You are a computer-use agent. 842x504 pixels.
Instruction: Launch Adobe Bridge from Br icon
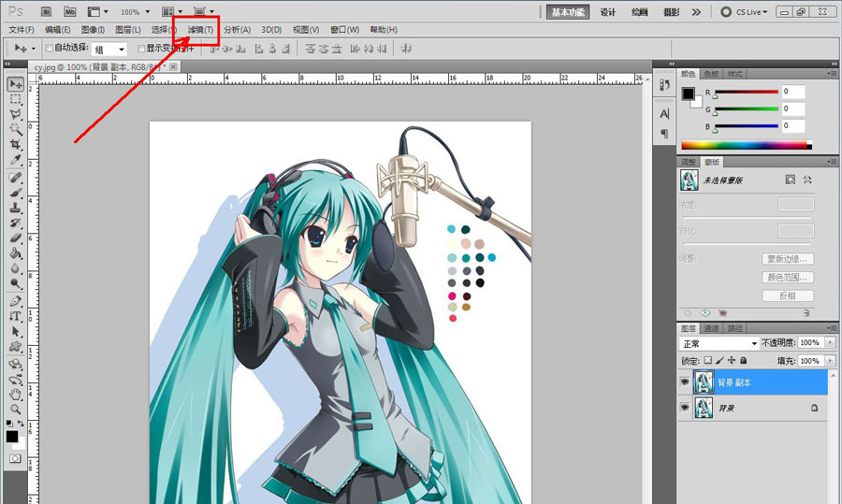[x=46, y=11]
